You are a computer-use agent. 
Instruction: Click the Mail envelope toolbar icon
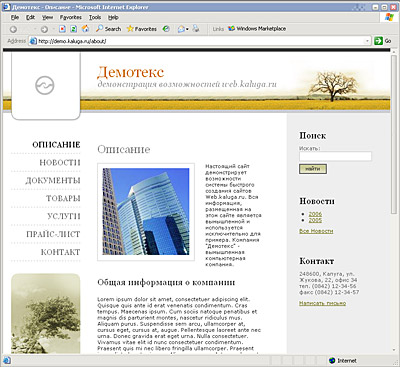click(181, 29)
